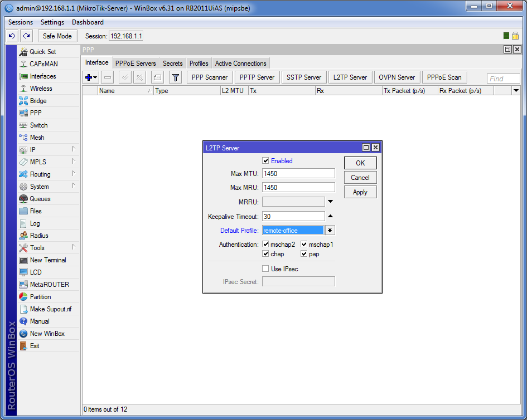527x420 pixels.
Task: Open Mesh menu in sidebar
Action: tap(49, 138)
